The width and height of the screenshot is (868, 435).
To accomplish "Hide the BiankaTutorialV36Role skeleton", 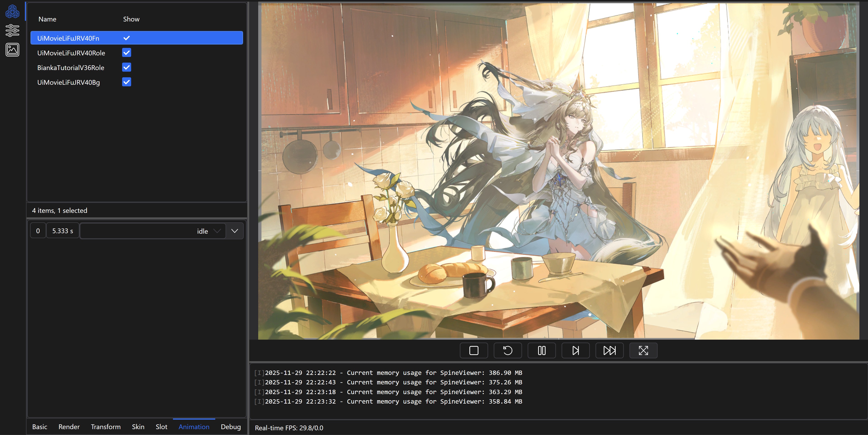I will pyautogui.click(x=127, y=67).
